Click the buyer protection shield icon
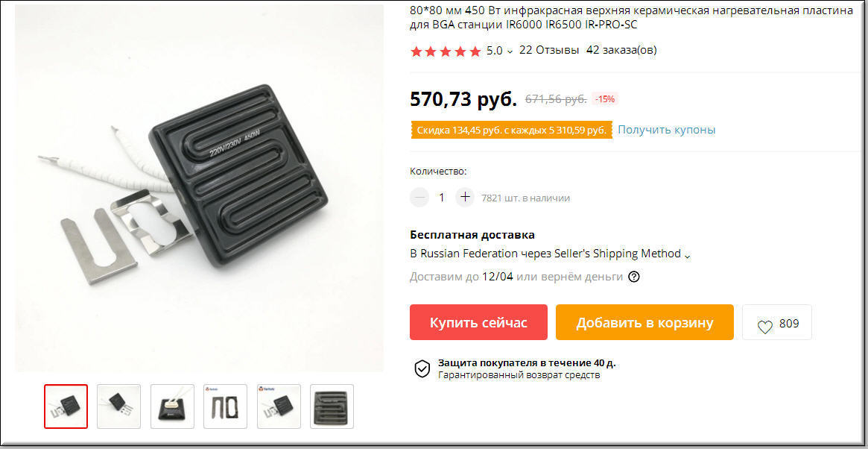Screen dimensions: 868x449 [x=422, y=368]
